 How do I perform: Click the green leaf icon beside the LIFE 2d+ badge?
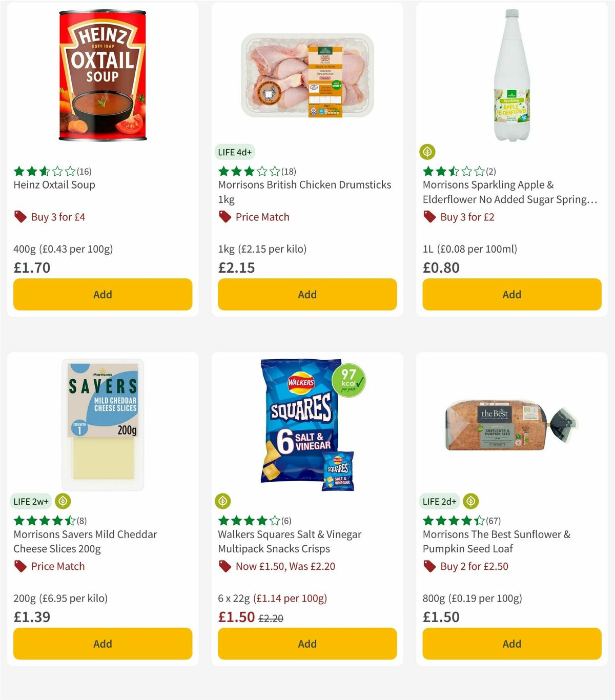click(x=470, y=501)
